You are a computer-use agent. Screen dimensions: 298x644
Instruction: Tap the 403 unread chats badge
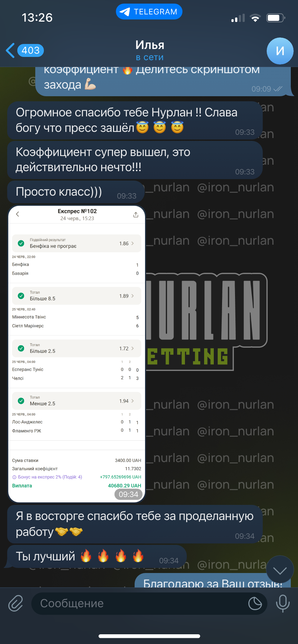point(31,50)
